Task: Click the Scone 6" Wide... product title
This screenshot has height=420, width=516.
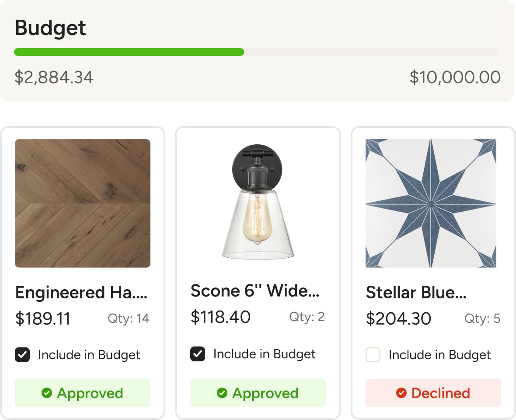Action: 255,290
